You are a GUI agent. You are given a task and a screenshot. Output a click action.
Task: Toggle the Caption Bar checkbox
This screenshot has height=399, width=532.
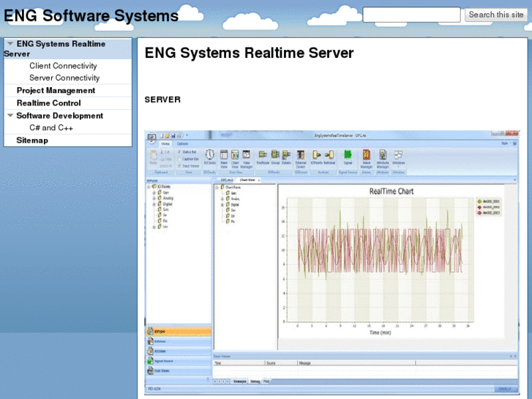179,159
